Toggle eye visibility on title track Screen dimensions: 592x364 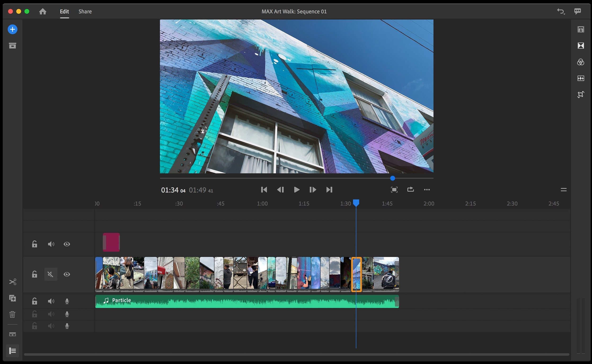click(x=67, y=244)
